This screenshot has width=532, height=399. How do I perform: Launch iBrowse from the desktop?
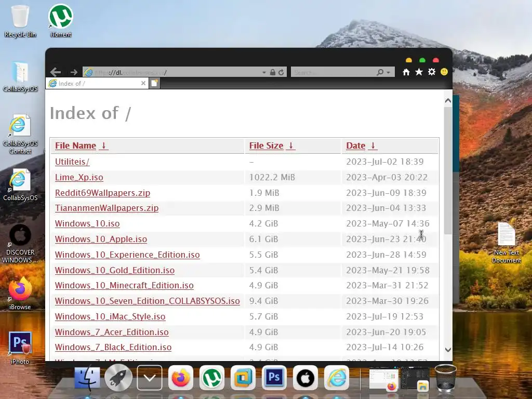coord(20,294)
